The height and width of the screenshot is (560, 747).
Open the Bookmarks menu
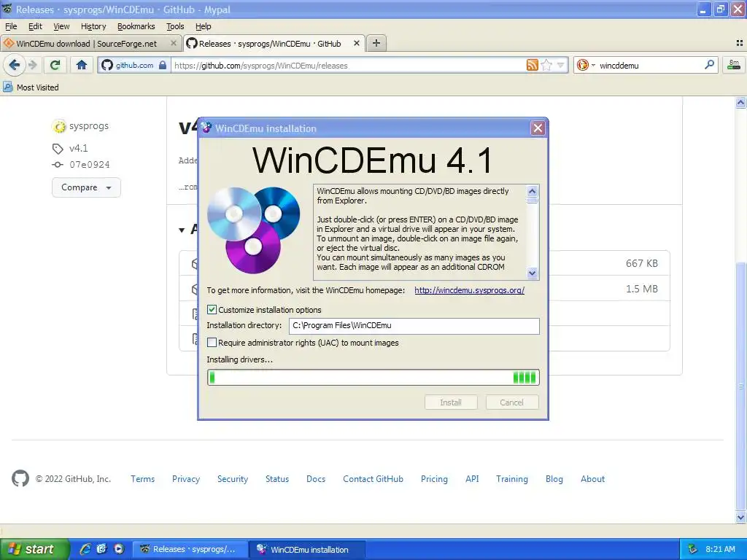(x=136, y=26)
